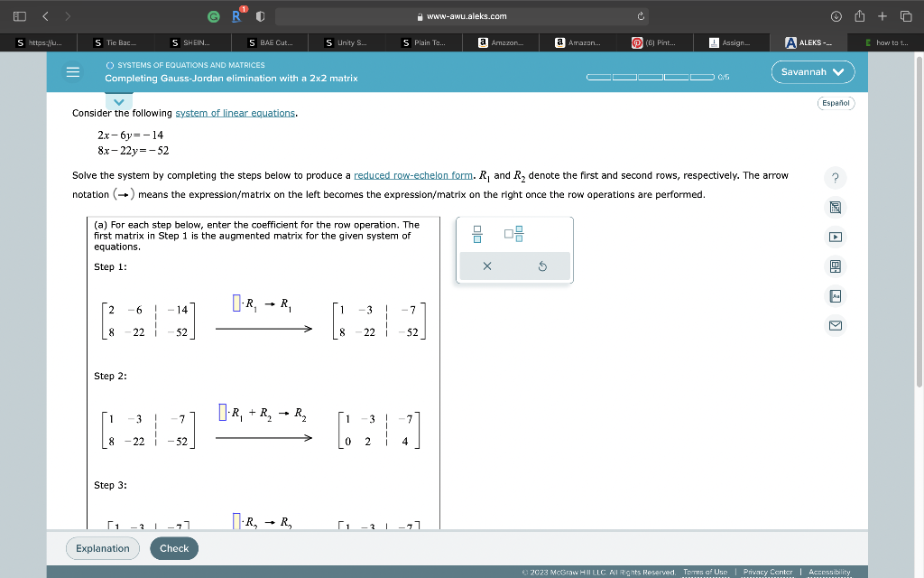Screen dimensions: 924x578
Task: Click the system of linear equations link
Action: pos(234,114)
